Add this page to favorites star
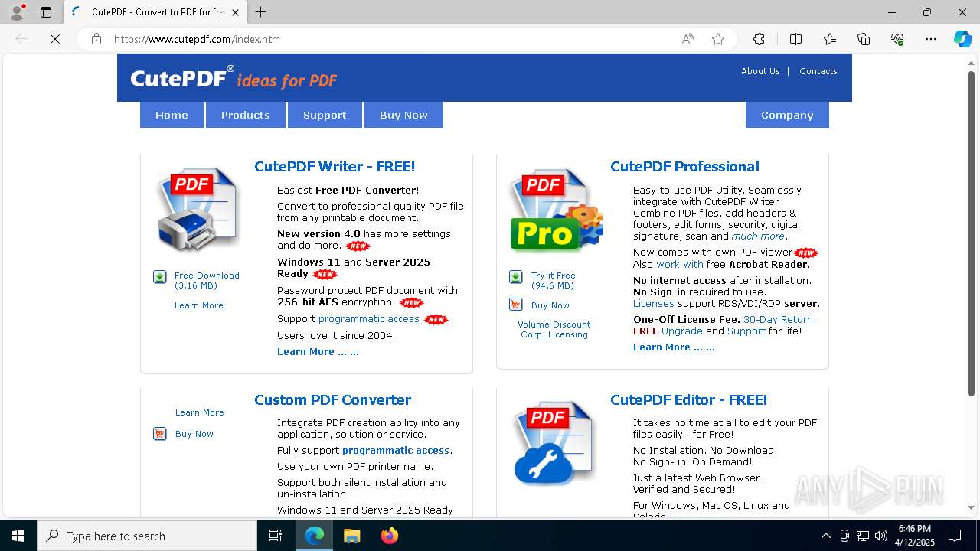The width and height of the screenshot is (980, 551). point(718,39)
